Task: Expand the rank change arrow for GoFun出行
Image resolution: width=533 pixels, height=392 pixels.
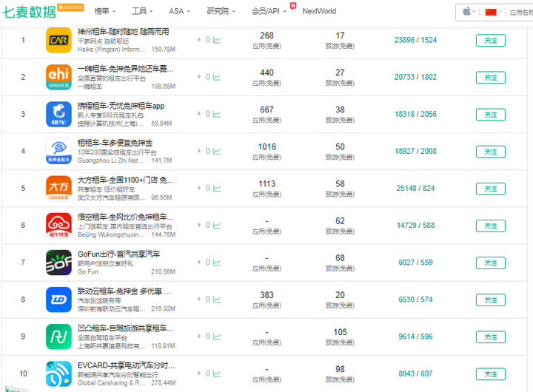Action: click(x=199, y=262)
